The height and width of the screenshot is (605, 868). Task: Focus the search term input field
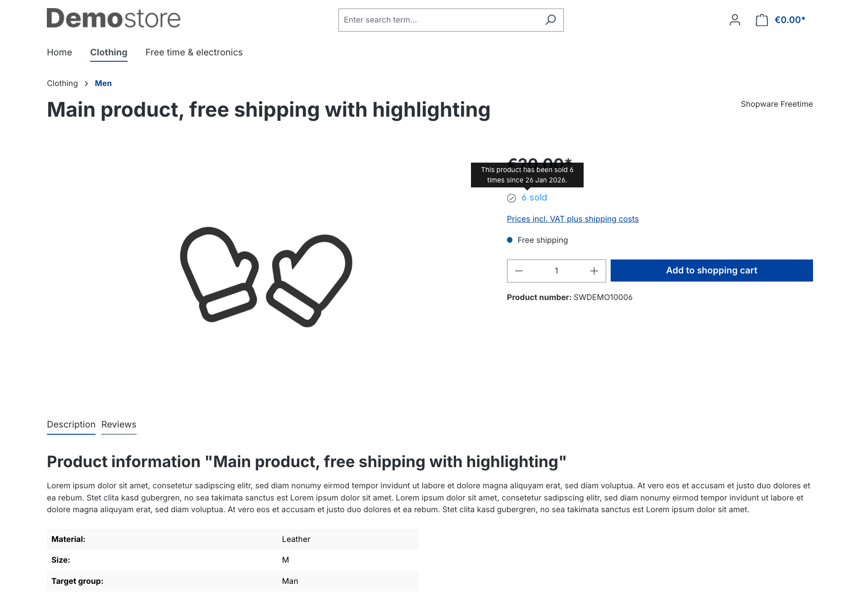click(439, 20)
